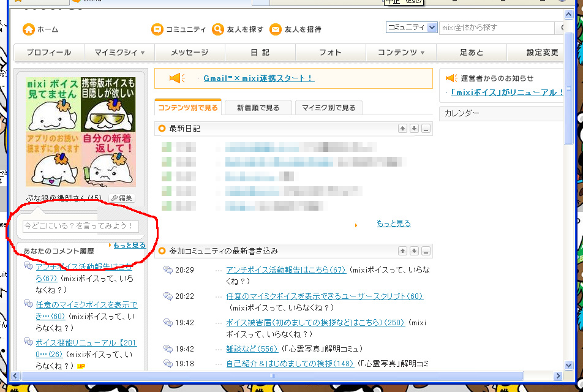The height and width of the screenshot is (392, 583).
Task: Click the 編集 edit button with wrench
Action: [x=122, y=198]
